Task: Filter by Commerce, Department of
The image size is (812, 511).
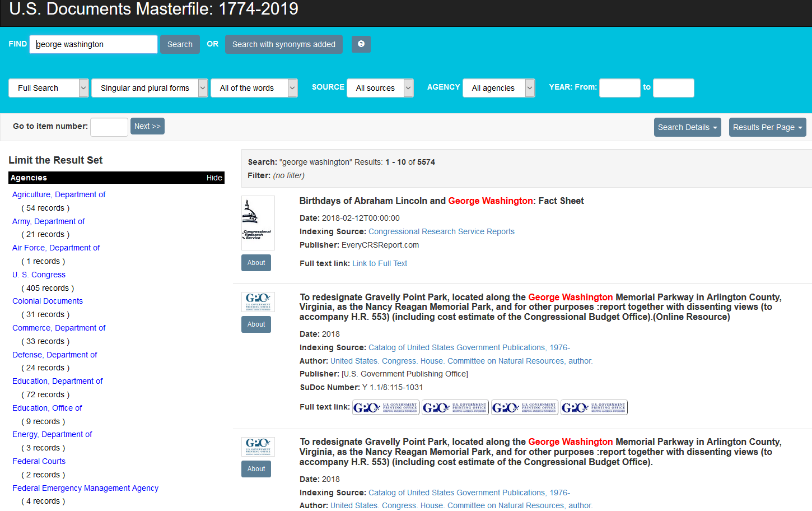Action: point(59,328)
